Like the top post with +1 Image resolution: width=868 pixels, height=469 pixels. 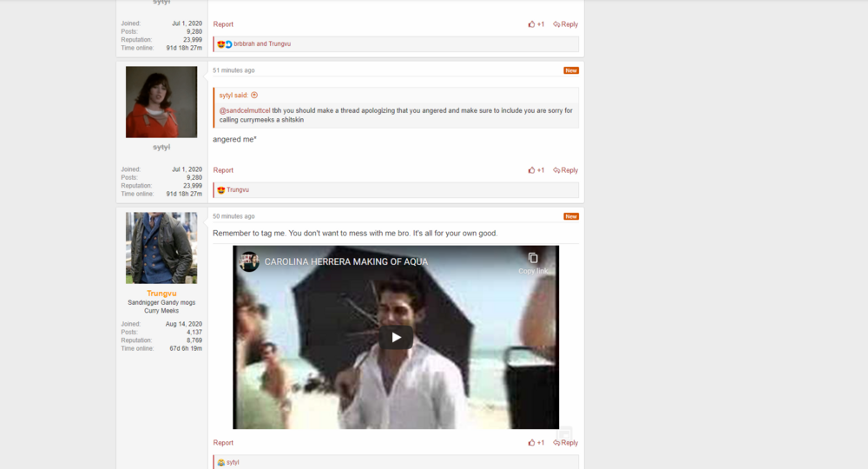click(x=536, y=24)
